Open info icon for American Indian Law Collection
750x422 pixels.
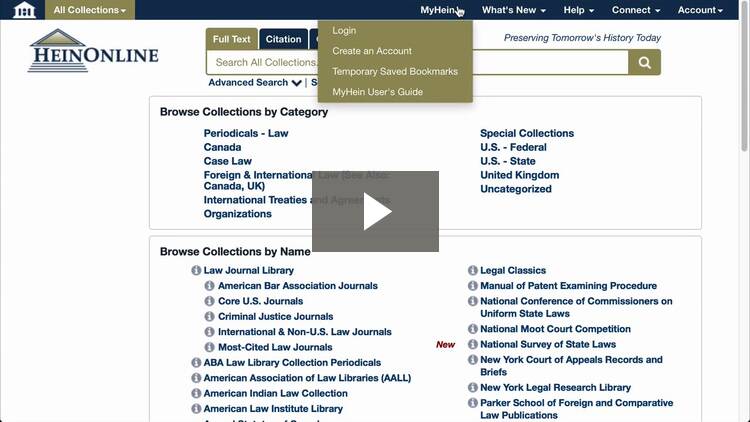(196, 393)
